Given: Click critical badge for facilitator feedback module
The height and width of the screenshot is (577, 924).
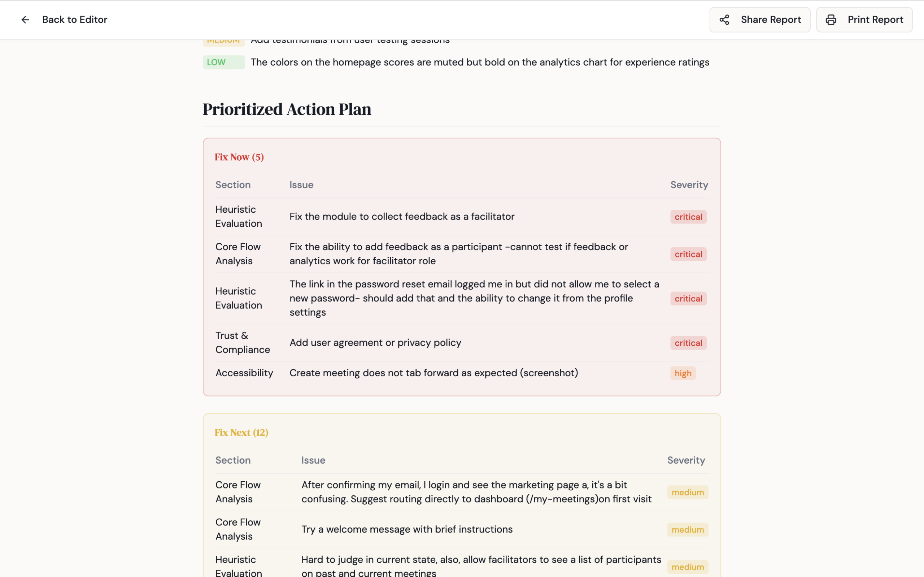Looking at the screenshot, I should pyautogui.click(x=688, y=217).
